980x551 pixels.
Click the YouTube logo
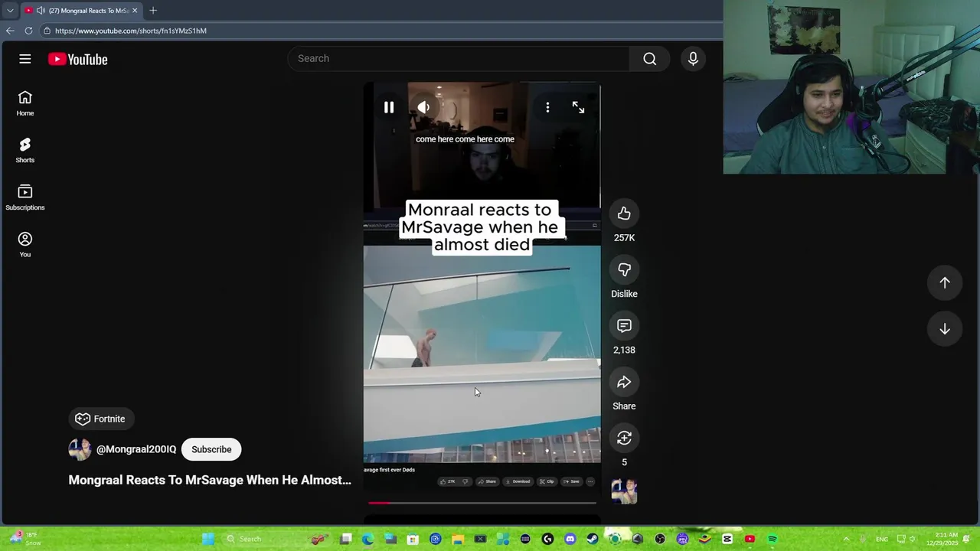77,59
